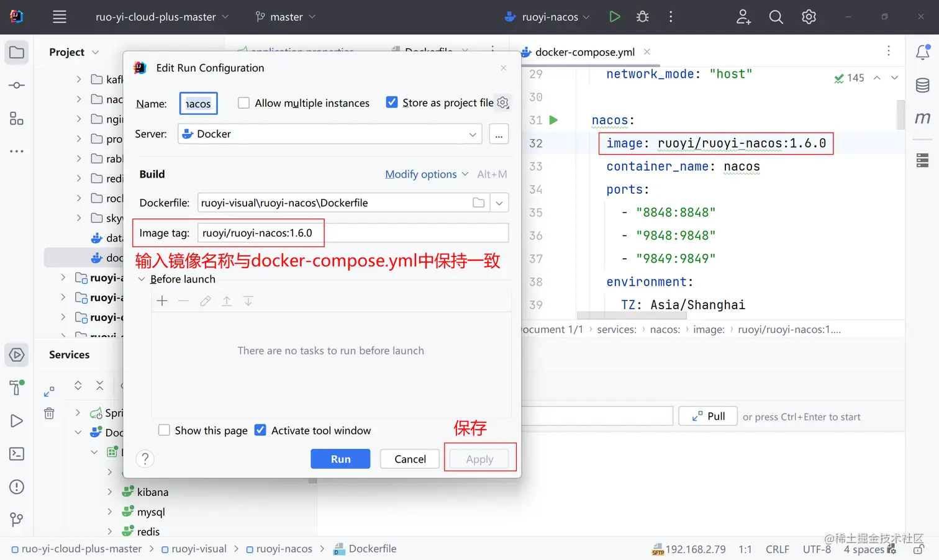Open Dockerfile path dropdown arrow
939x560 pixels.
[x=499, y=202]
